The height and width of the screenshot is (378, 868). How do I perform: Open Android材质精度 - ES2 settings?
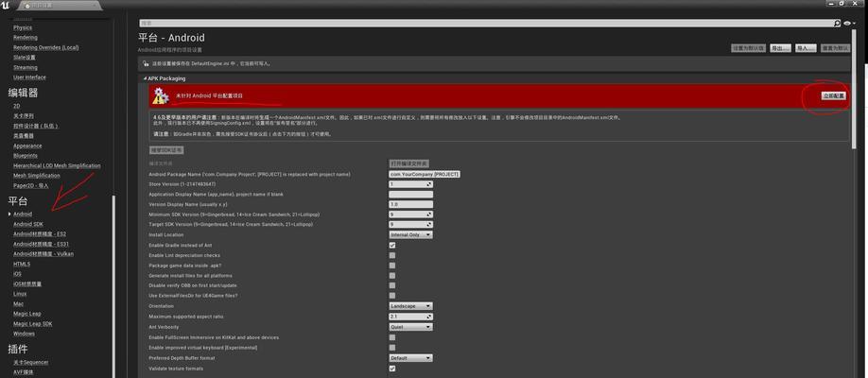(40, 234)
